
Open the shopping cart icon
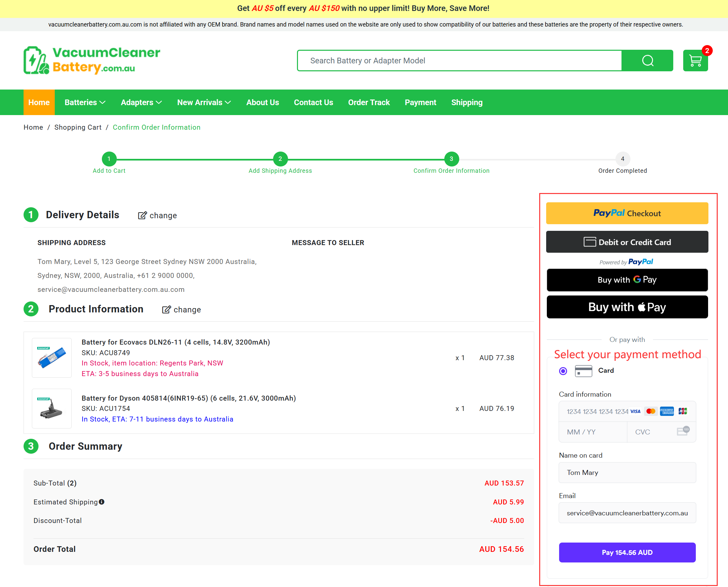pos(695,61)
